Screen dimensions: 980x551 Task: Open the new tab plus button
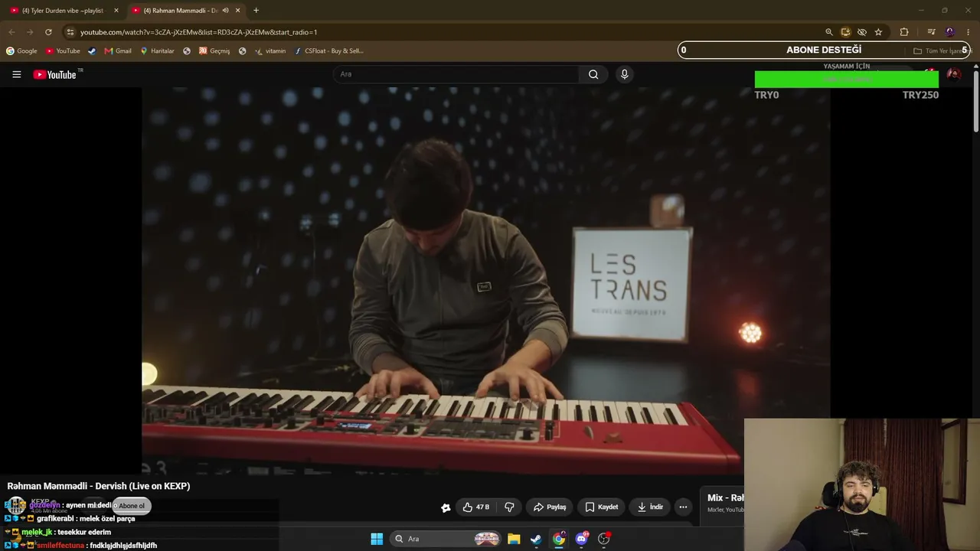tap(256, 11)
